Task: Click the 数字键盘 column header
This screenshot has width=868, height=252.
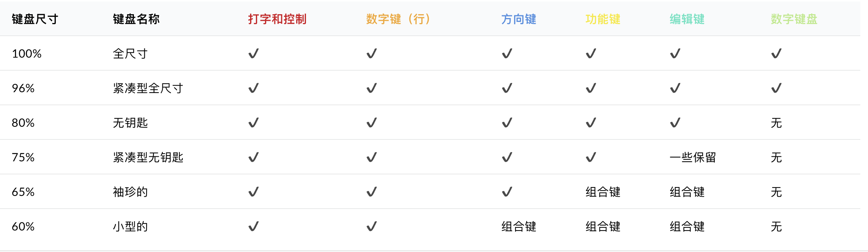Action: click(794, 19)
